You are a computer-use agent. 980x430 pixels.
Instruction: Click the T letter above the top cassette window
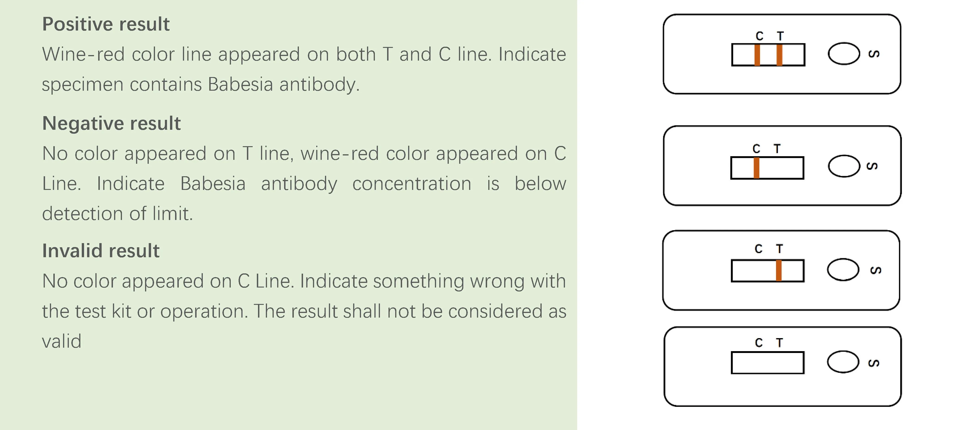click(780, 36)
